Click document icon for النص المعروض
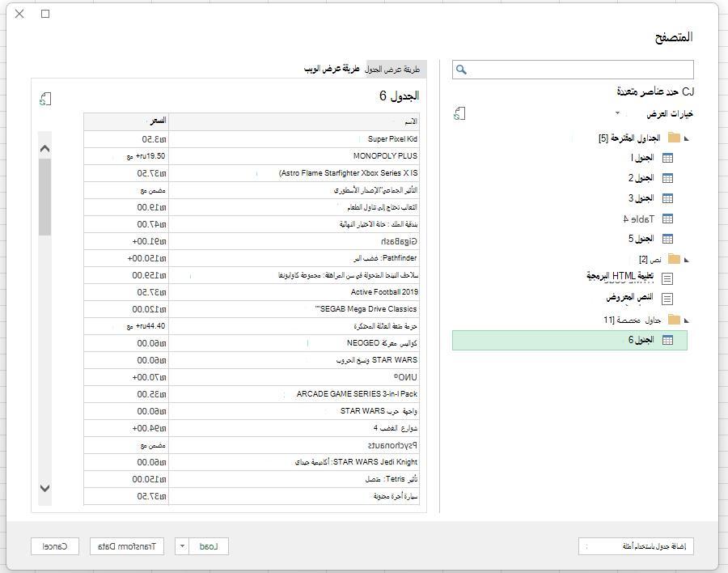728x573 pixels. [667, 299]
